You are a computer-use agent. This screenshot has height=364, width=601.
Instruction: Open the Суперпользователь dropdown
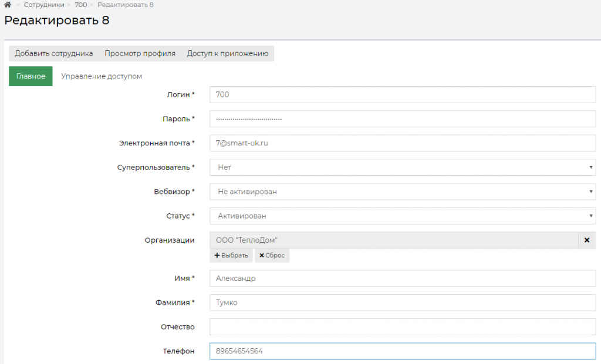click(x=403, y=167)
